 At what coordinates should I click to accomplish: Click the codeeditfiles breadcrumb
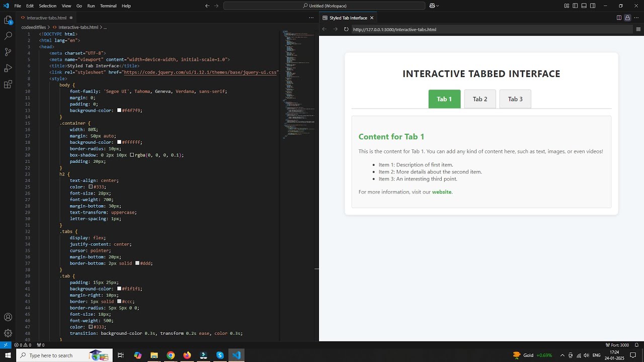(x=34, y=27)
